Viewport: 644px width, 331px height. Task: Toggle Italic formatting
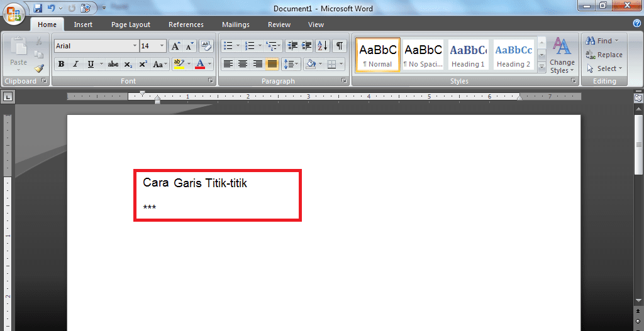[75, 64]
